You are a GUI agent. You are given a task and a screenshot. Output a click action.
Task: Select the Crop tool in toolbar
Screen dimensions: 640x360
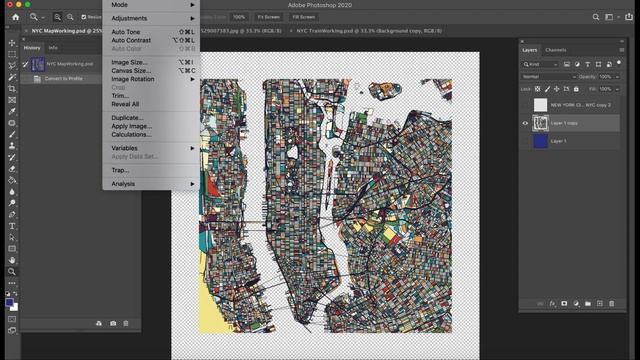12,89
